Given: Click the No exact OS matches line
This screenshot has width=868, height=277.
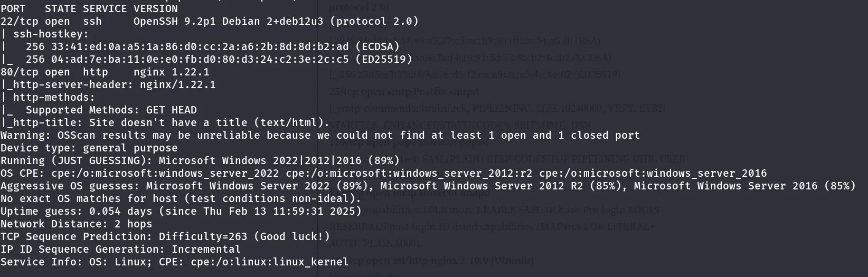Looking at the screenshot, I should 181,198.
